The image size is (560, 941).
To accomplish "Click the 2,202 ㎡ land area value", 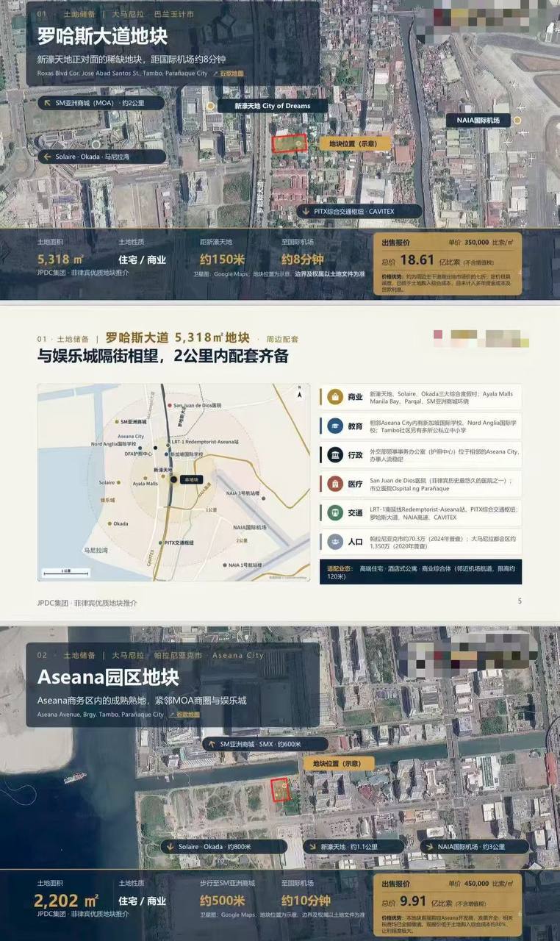I will [x=66, y=901].
